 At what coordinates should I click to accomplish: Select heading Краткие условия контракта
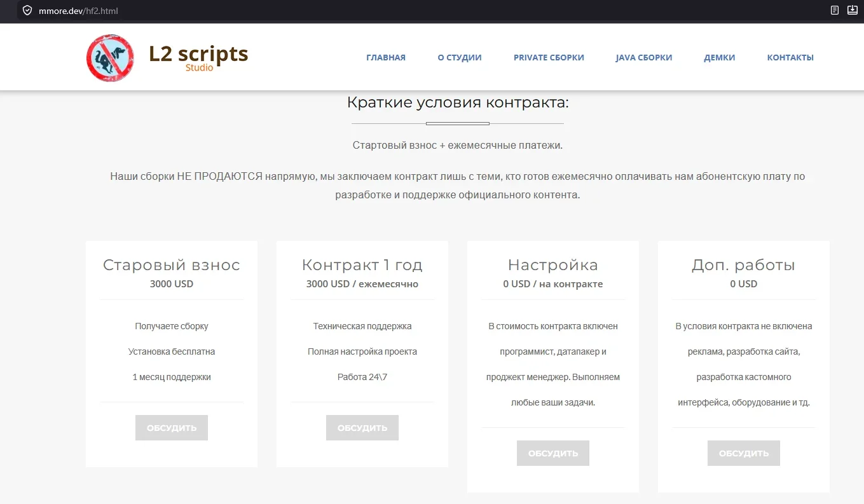click(x=458, y=102)
